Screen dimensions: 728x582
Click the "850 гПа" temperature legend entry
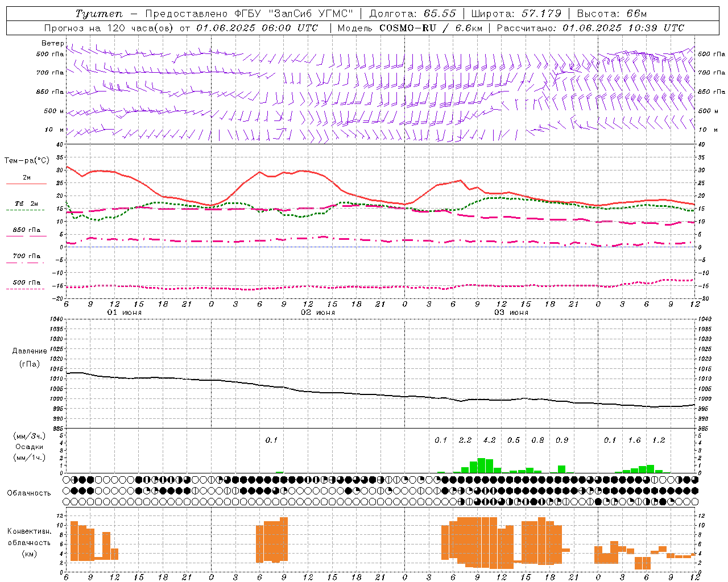click(x=27, y=230)
